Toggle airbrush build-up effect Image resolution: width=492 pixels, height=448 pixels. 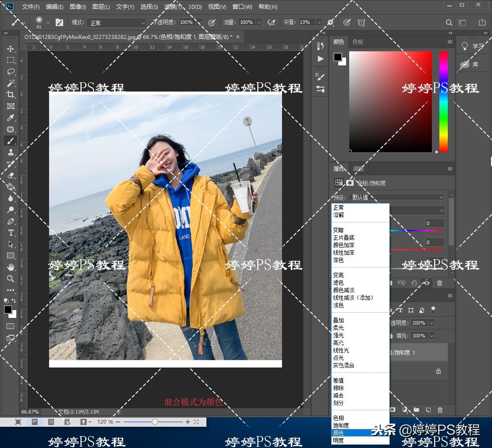pyautogui.click(x=271, y=22)
